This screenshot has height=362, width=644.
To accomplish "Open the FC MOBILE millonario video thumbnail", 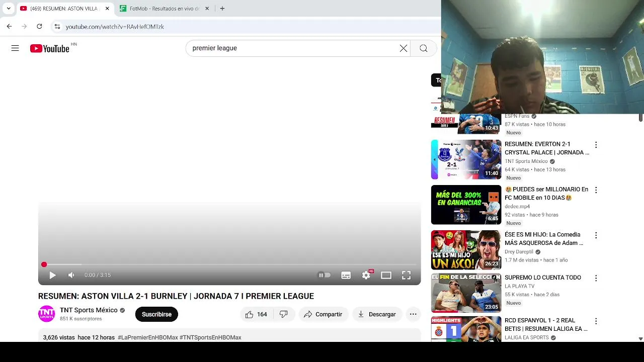I will 466,205.
